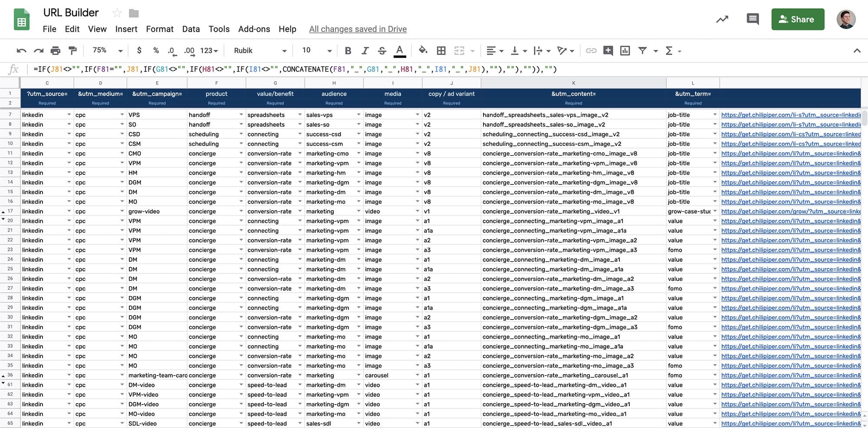
Task: Expand the hidden rows at row 36
Action: pyautogui.click(x=3, y=376)
